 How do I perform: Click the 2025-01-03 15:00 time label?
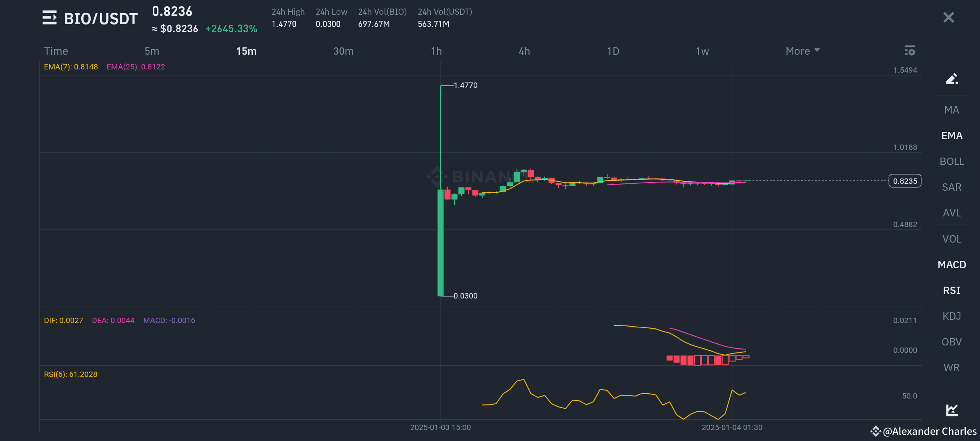pyautogui.click(x=441, y=428)
